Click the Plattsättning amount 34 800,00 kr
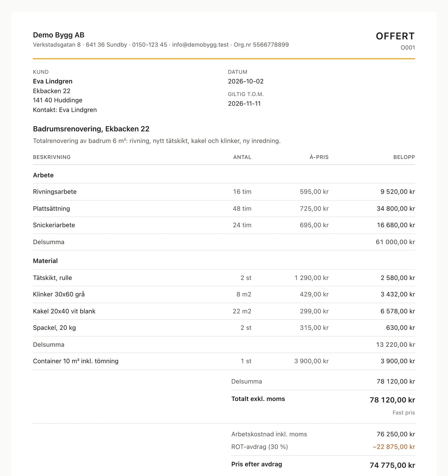This screenshot has width=448, height=476. click(x=396, y=208)
